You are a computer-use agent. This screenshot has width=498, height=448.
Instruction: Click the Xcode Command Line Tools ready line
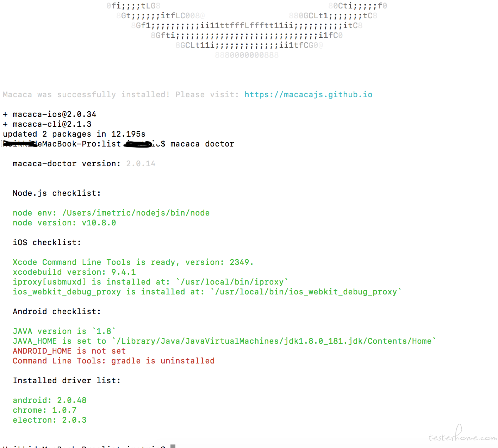click(x=133, y=262)
